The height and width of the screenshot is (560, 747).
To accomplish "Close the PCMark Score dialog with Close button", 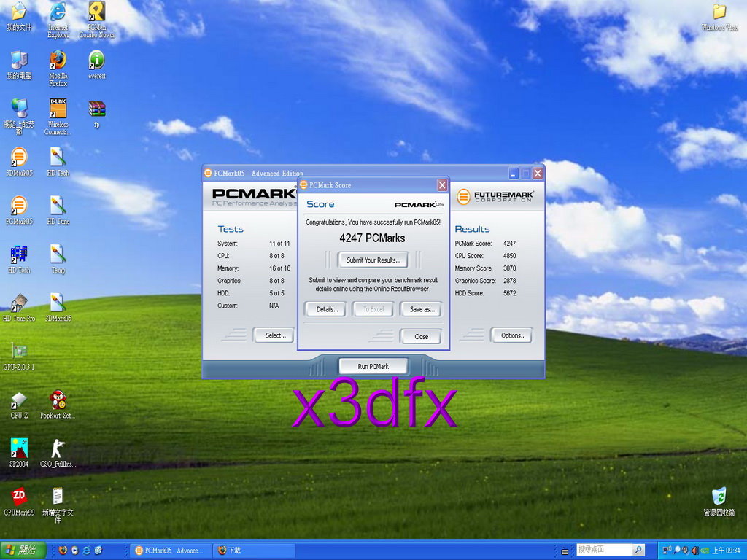I will coord(421,336).
